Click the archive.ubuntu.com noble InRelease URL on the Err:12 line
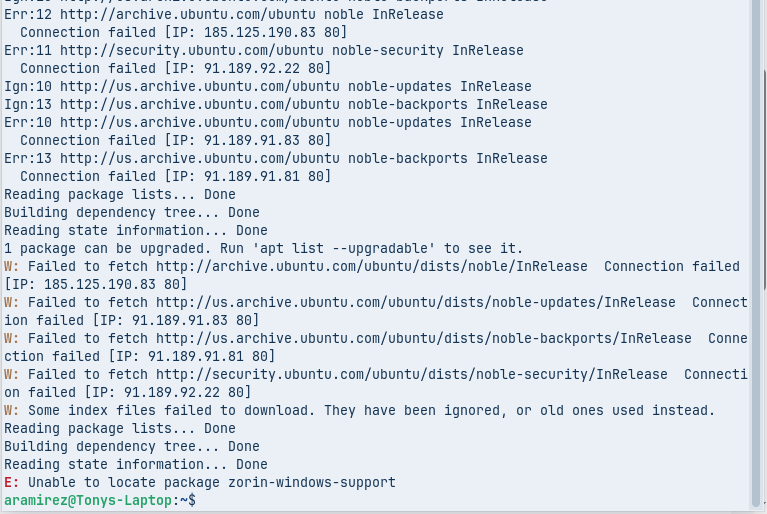Image resolution: width=767 pixels, height=514 pixels. pos(188,15)
